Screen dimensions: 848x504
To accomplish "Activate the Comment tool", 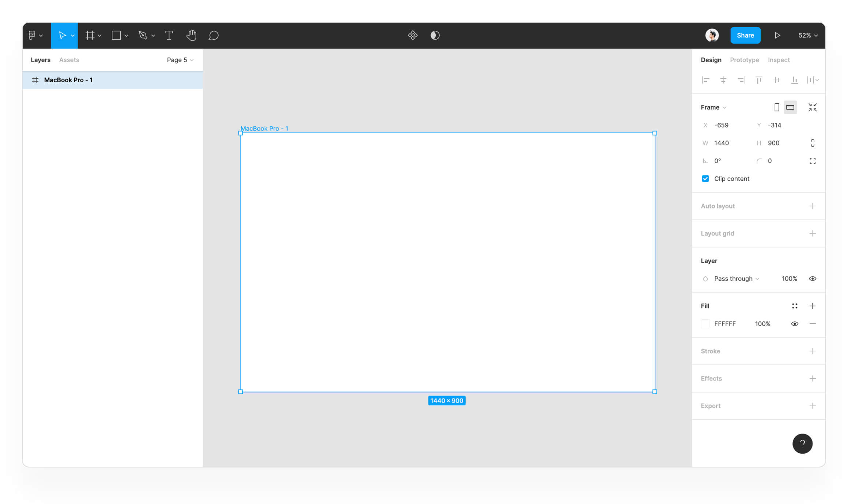I will [x=213, y=35].
